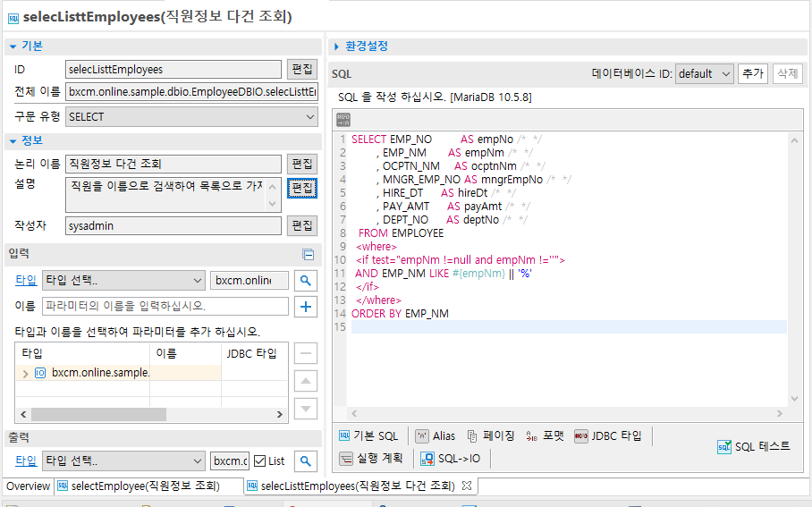
Task: Click the Alias toolbar button
Action: click(x=436, y=435)
